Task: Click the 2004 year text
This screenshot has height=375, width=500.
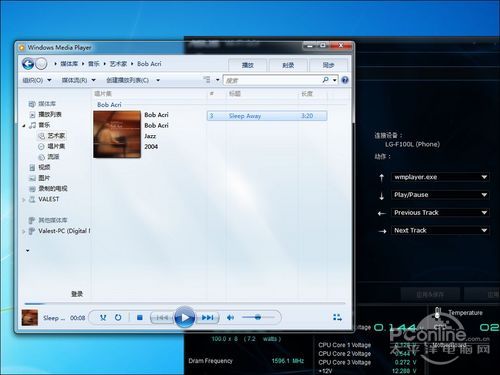Action: tap(151, 147)
